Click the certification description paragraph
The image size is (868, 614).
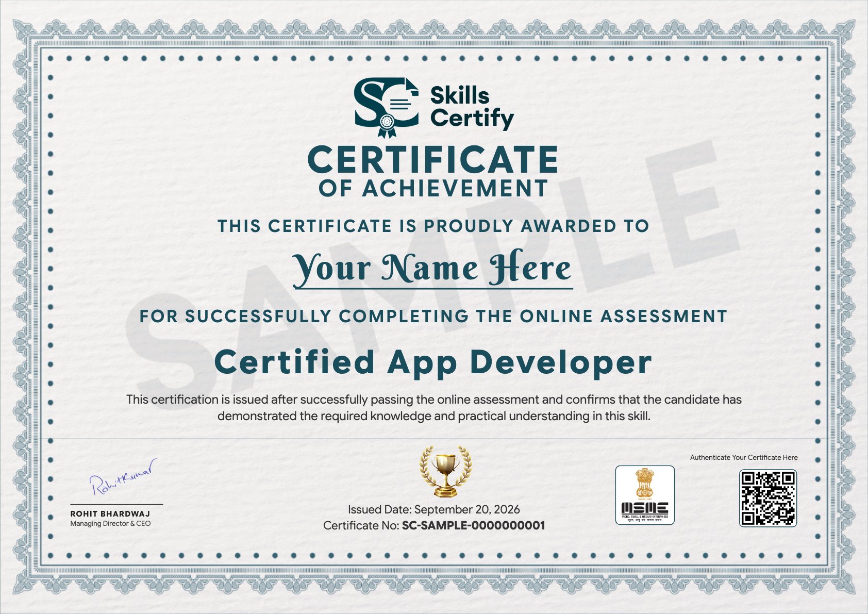[x=434, y=407]
